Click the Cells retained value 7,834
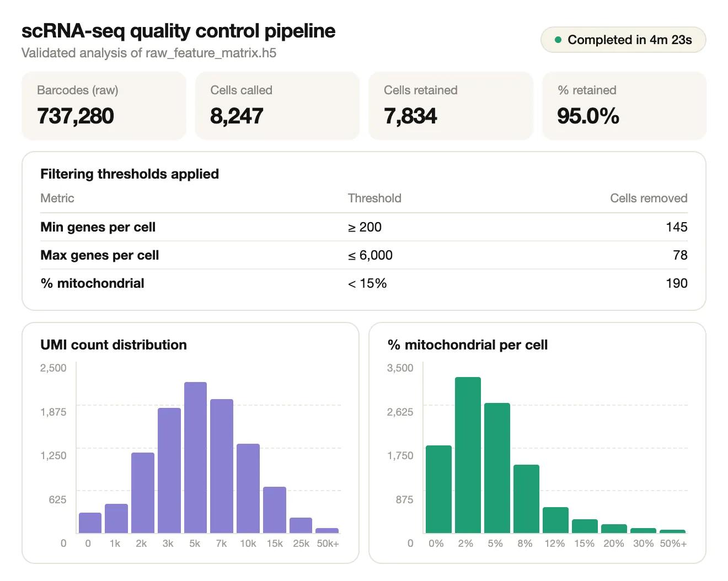 tap(410, 116)
